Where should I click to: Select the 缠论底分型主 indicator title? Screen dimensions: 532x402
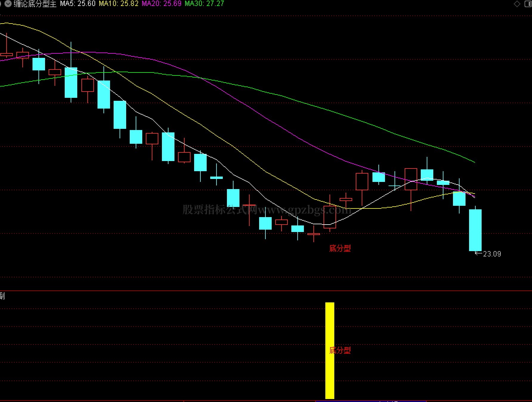coord(35,4)
